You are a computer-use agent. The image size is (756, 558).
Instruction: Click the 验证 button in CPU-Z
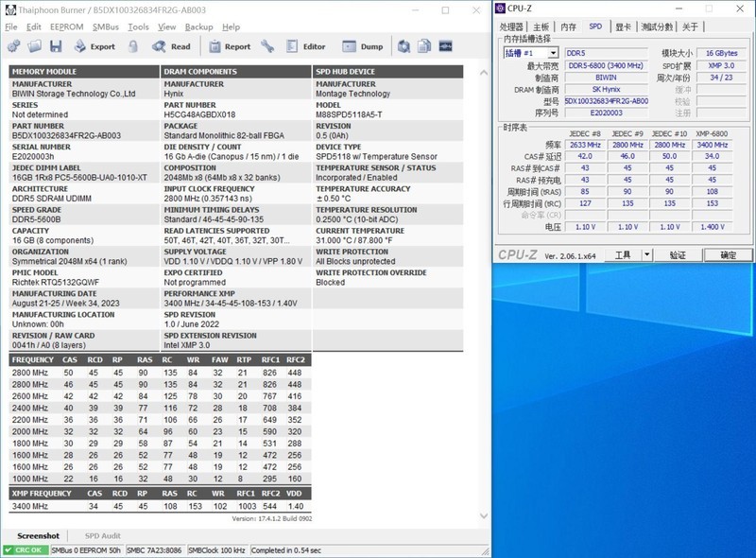point(678,255)
